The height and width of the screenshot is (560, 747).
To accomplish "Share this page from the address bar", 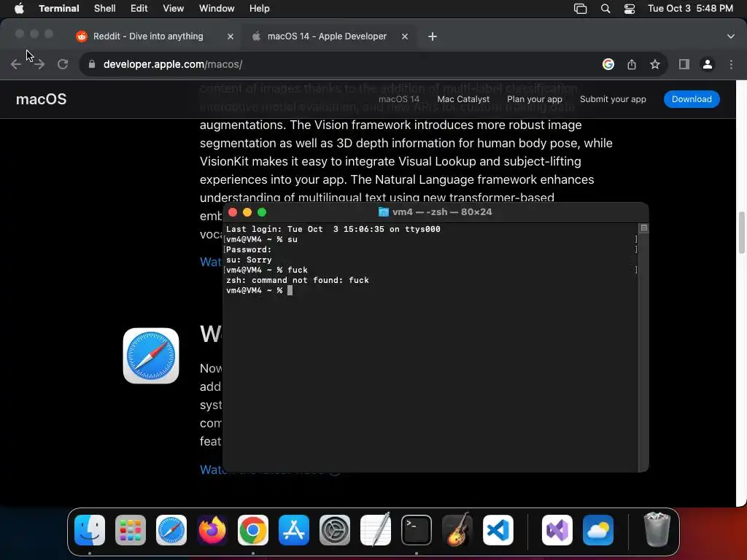I will click(x=632, y=64).
